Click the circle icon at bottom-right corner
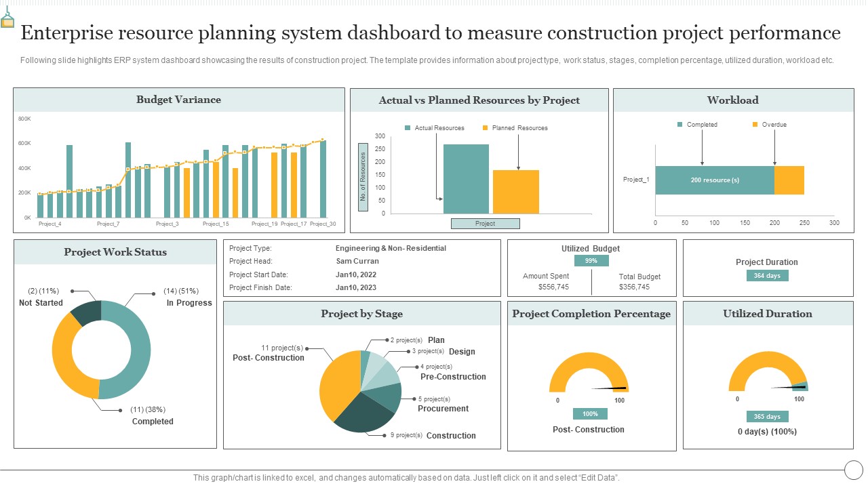 click(x=853, y=469)
